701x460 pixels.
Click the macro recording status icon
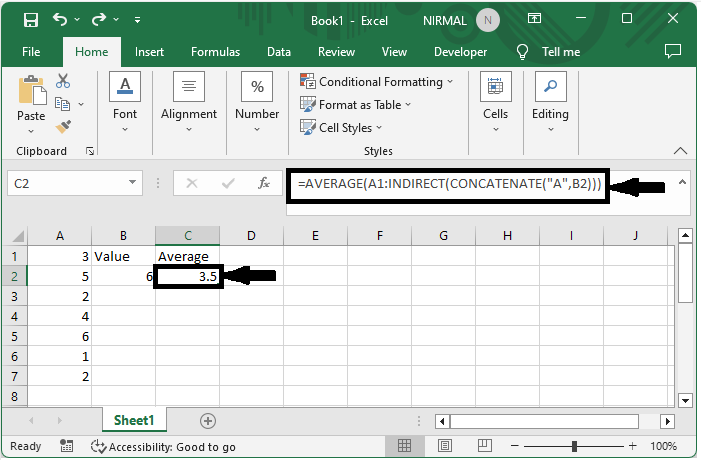tap(67, 446)
